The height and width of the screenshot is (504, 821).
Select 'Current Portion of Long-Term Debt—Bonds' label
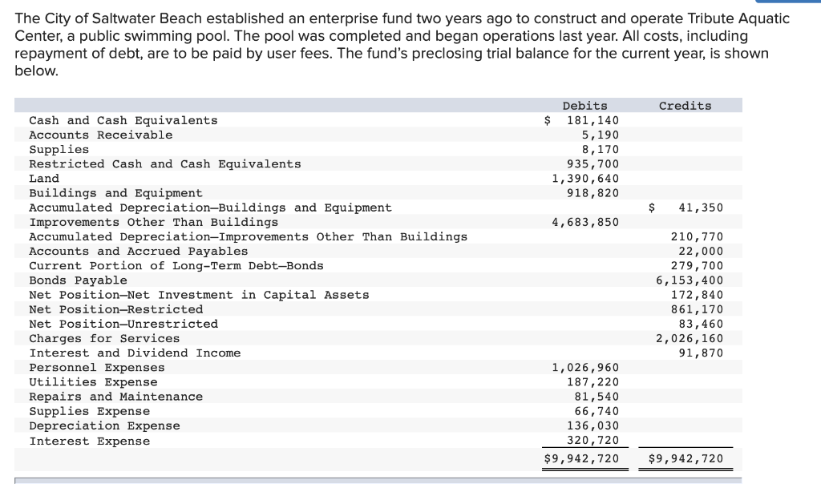click(x=176, y=266)
